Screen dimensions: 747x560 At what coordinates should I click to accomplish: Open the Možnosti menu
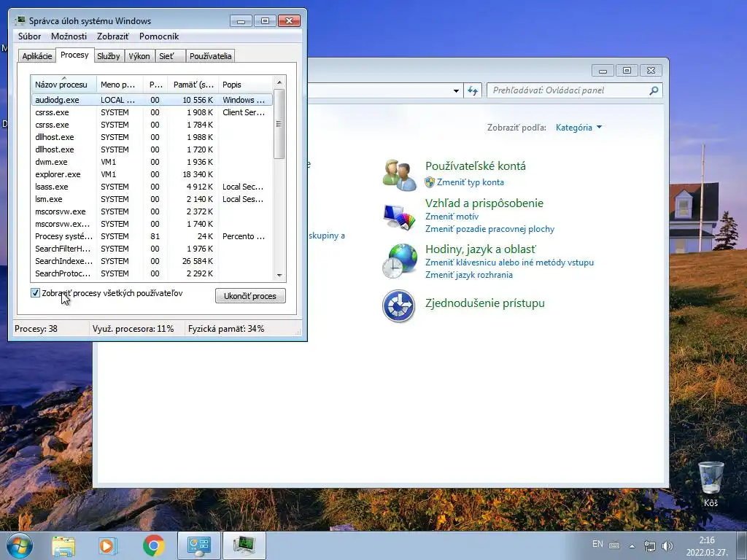tap(69, 36)
